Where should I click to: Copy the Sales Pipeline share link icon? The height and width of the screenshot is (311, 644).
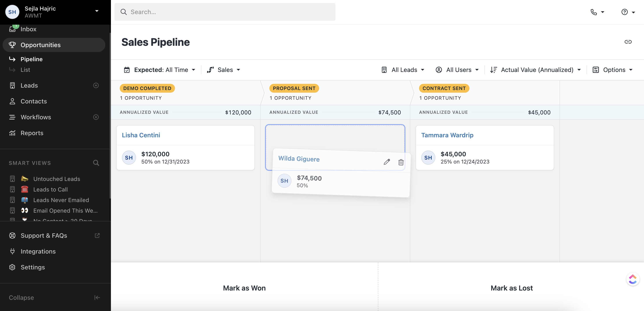(x=628, y=42)
